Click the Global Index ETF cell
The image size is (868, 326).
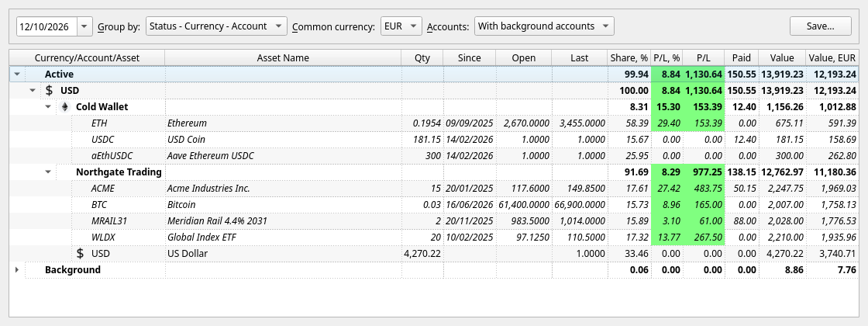283,238
